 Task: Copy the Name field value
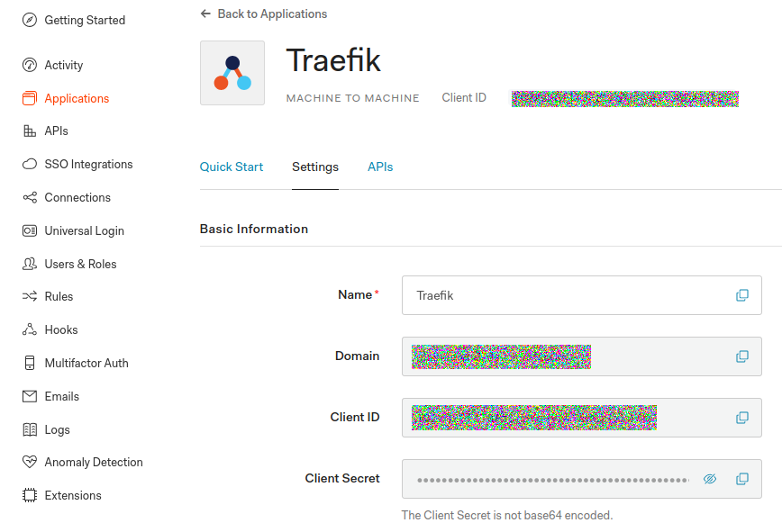[742, 295]
